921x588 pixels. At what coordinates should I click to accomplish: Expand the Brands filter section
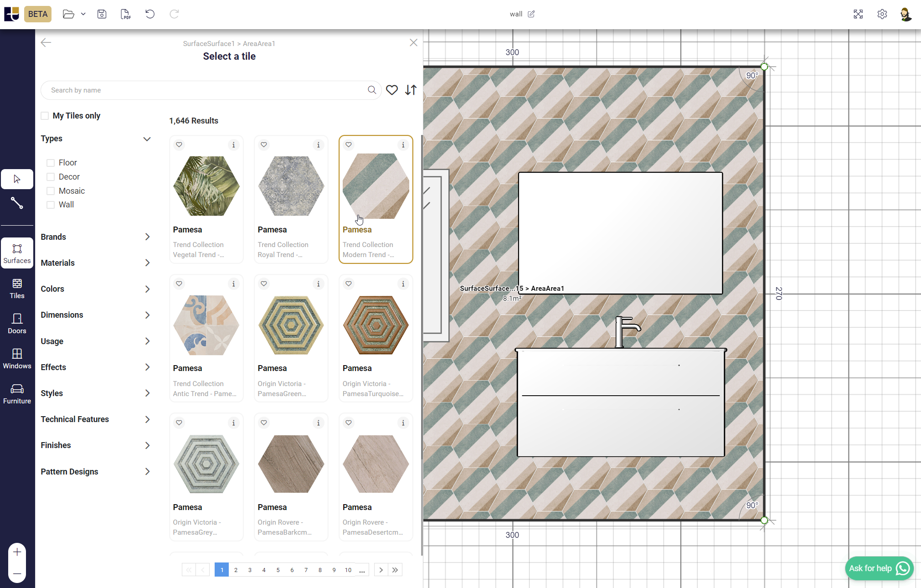(96, 237)
